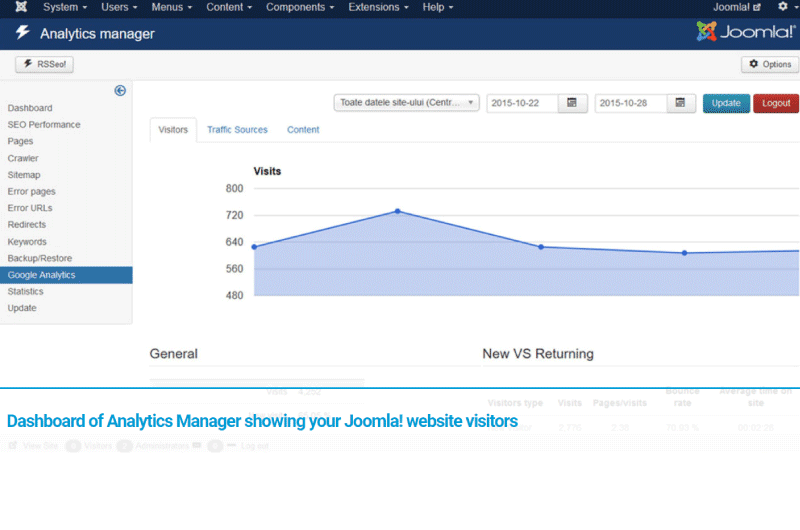800x530 pixels.
Task: Switch to the Content tab
Action: point(303,130)
